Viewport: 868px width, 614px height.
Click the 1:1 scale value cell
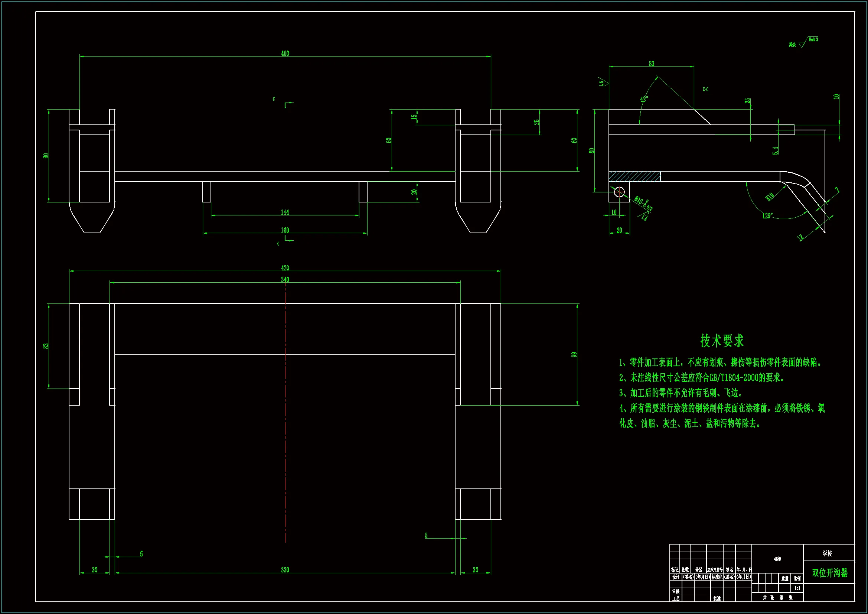[797, 588]
